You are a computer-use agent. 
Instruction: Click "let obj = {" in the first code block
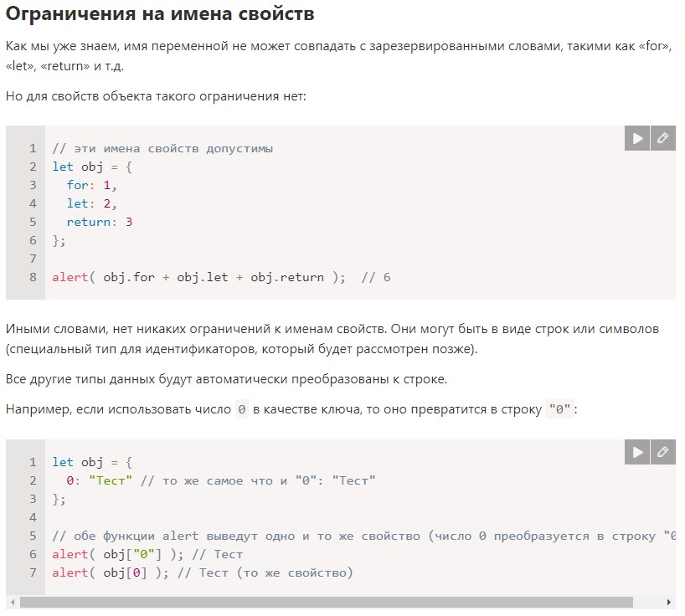coord(92,167)
